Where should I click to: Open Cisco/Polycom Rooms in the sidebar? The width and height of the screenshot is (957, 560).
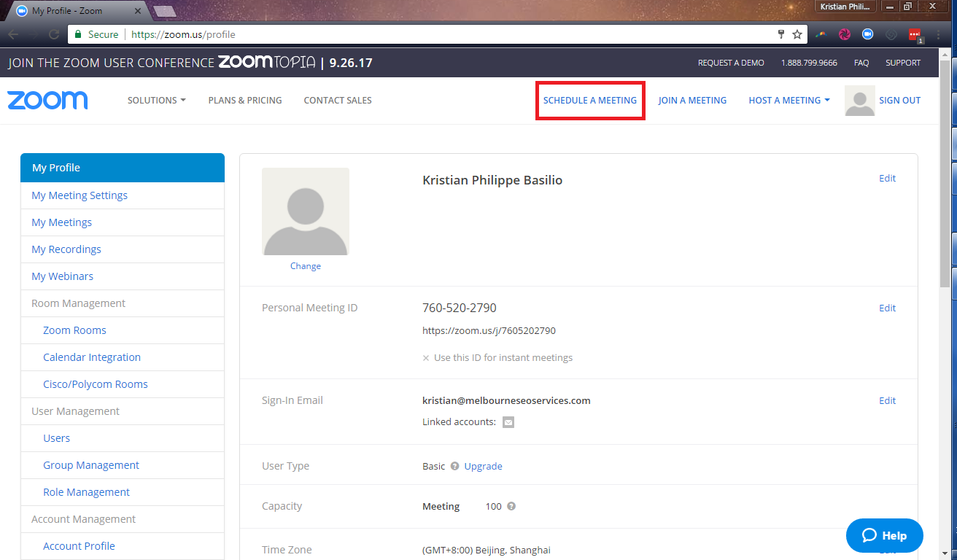click(x=96, y=384)
